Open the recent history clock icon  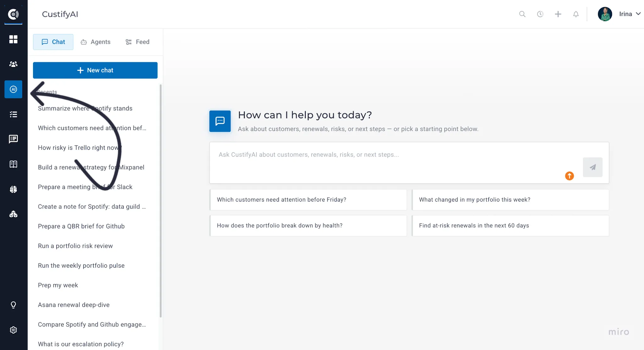pos(540,14)
